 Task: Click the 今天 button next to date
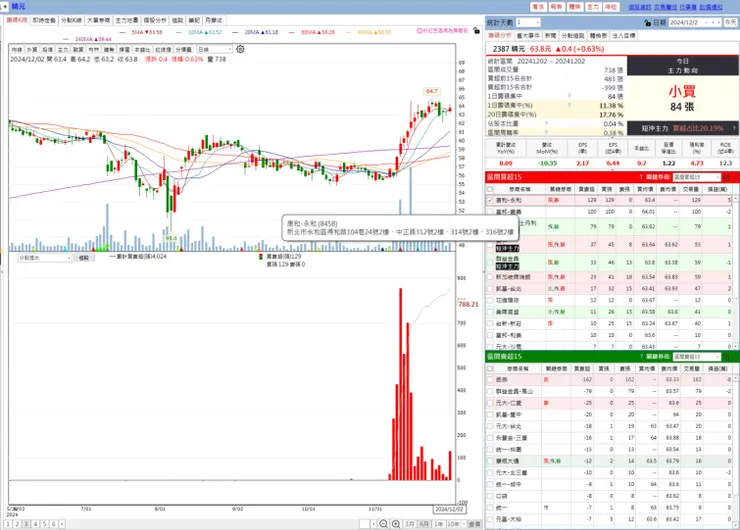click(x=731, y=23)
